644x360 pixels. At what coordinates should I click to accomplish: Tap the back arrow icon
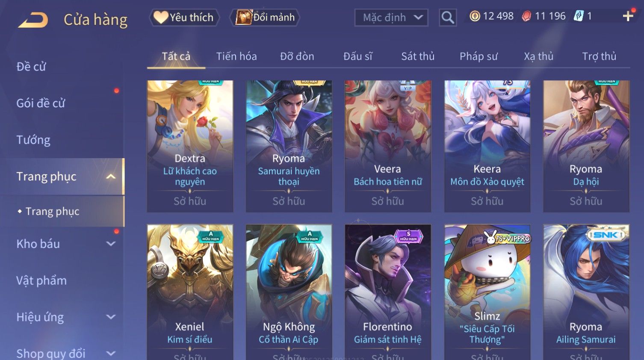(33, 20)
